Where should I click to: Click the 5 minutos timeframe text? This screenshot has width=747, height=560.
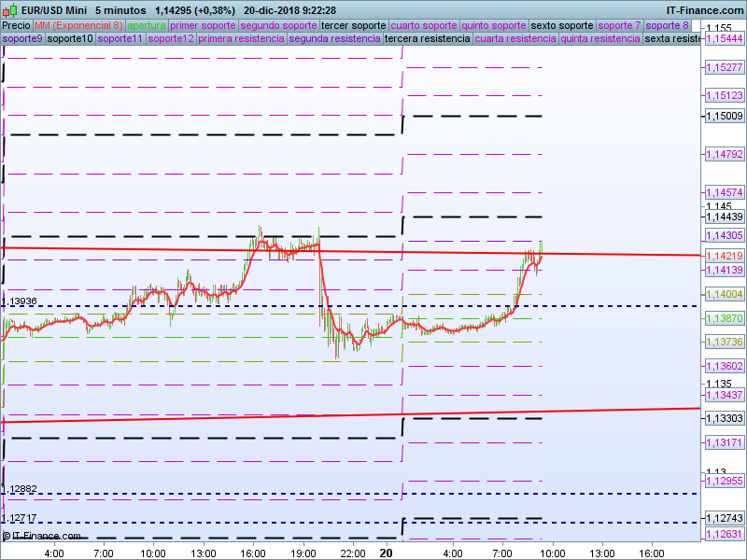(x=120, y=10)
